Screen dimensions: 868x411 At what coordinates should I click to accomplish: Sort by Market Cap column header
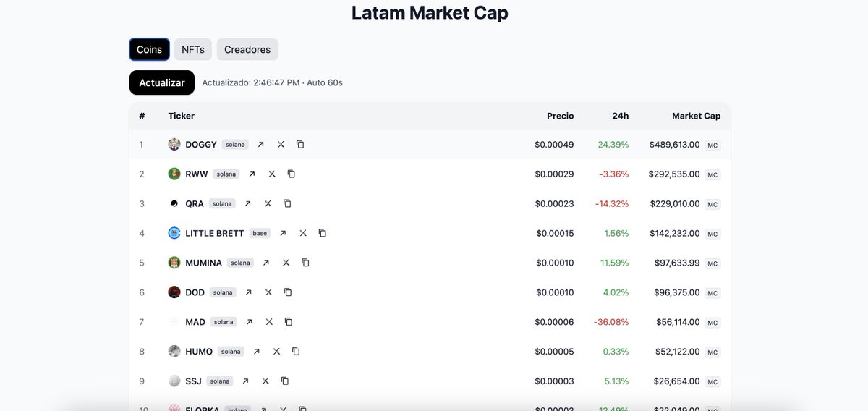[696, 116]
